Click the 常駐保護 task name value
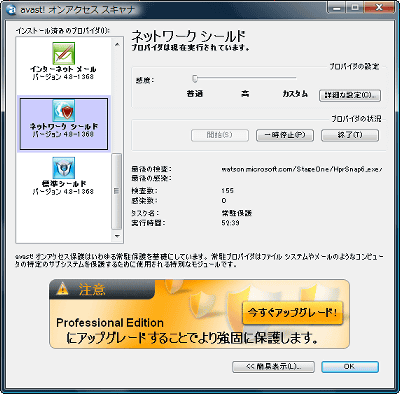Screen dimensions: 400x394 (236, 213)
